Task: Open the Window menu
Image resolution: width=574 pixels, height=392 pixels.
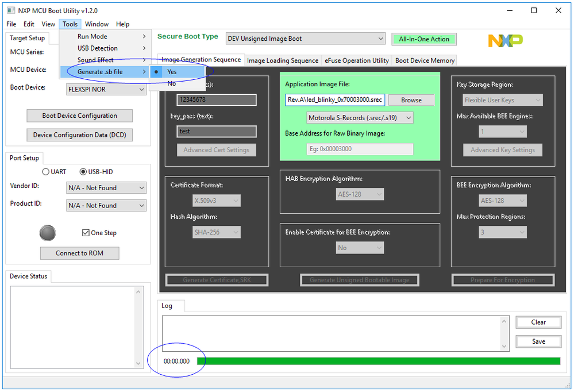Action: 97,24
